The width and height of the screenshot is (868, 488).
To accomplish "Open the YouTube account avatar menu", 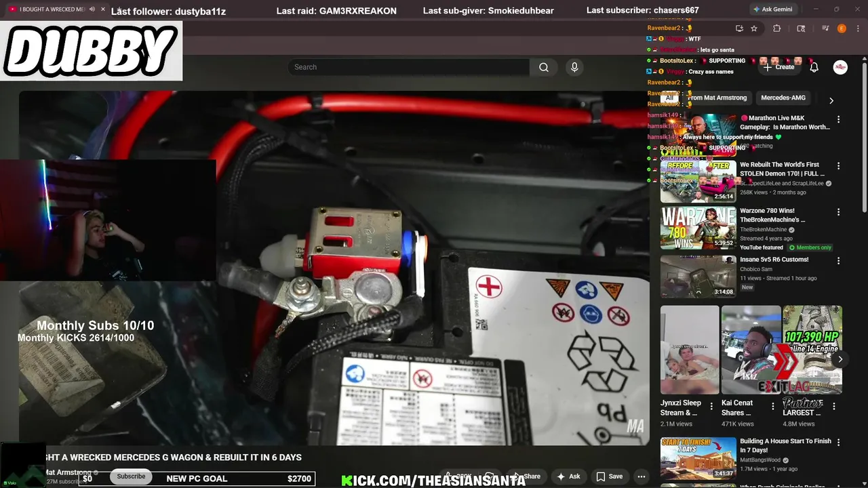I will tap(840, 67).
